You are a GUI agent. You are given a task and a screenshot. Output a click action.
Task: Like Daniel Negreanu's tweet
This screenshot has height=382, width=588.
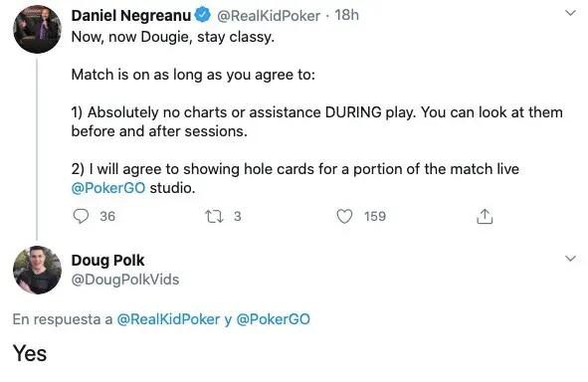click(x=344, y=216)
